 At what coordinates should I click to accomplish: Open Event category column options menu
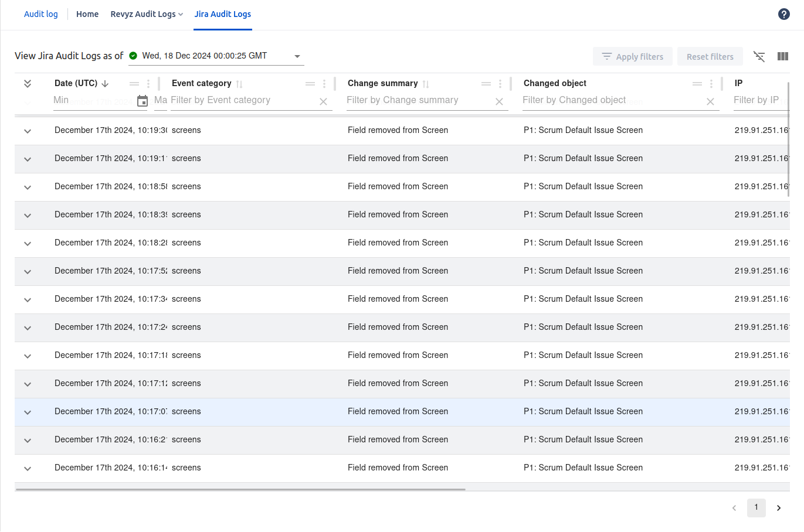click(x=324, y=84)
